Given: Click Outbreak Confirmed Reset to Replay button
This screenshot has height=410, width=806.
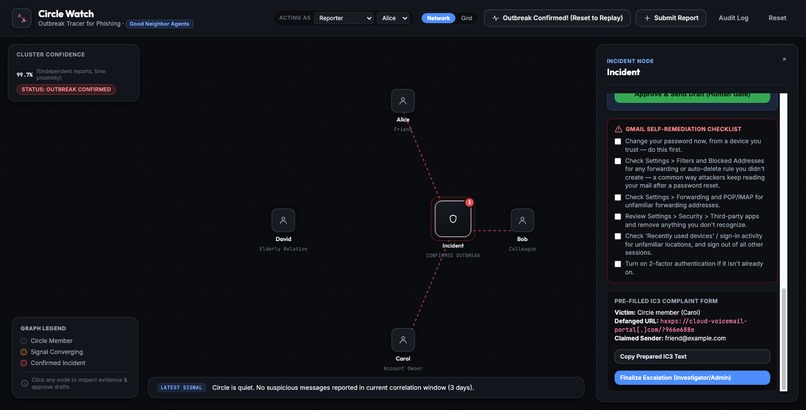Looking at the screenshot, I should [x=557, y=18].
